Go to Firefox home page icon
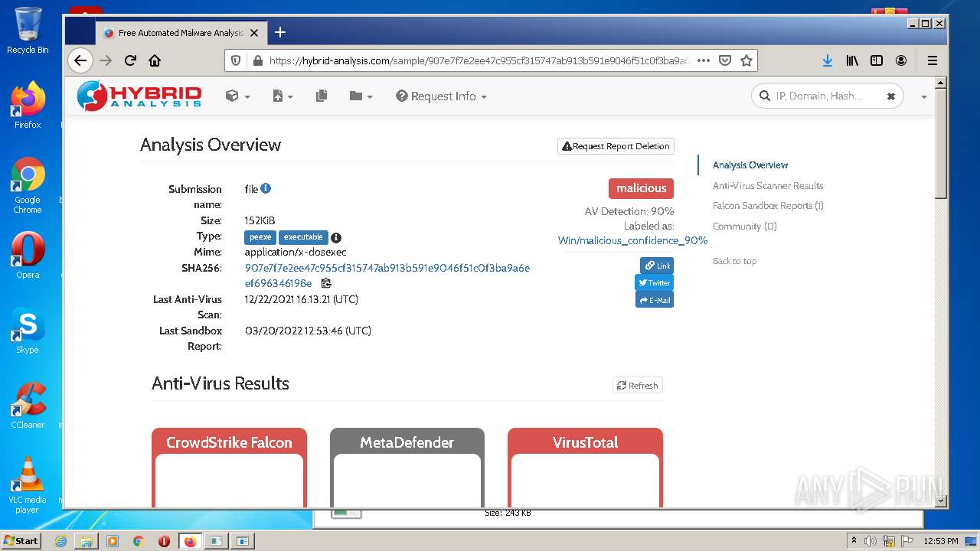 [x=155, y=60]
